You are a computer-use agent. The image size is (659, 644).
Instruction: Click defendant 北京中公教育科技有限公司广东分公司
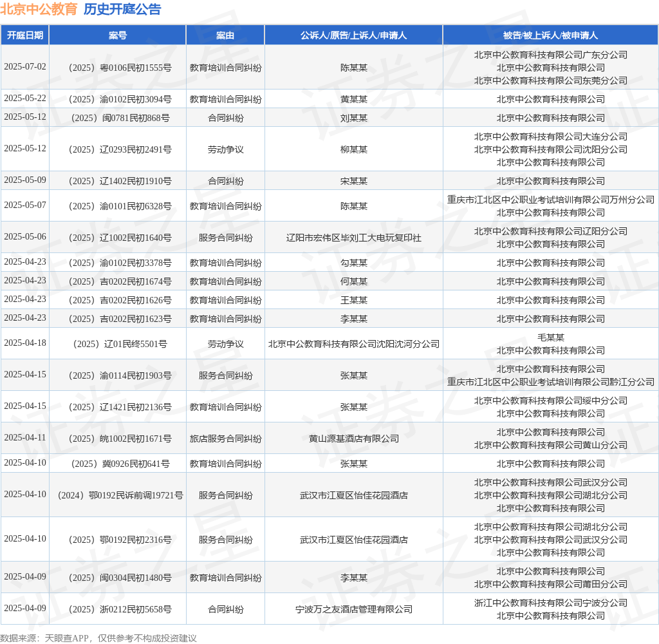pyautogui.click(x=551, y=55)
